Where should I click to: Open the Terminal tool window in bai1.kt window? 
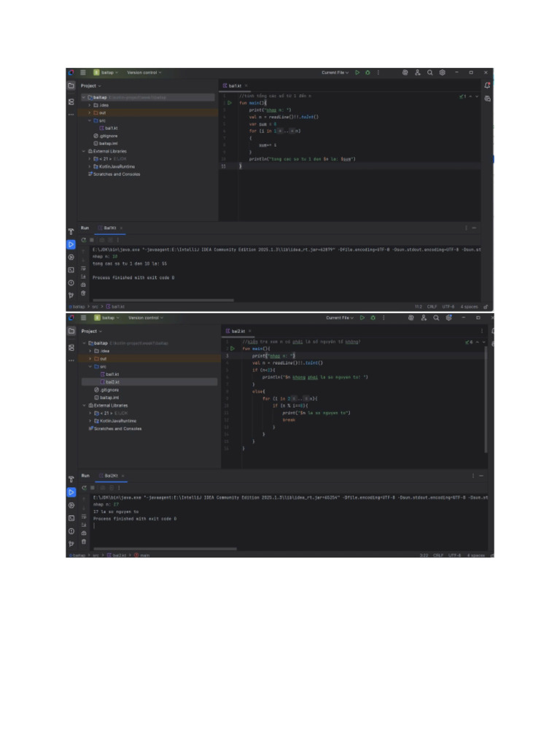(x=71, y=270)
